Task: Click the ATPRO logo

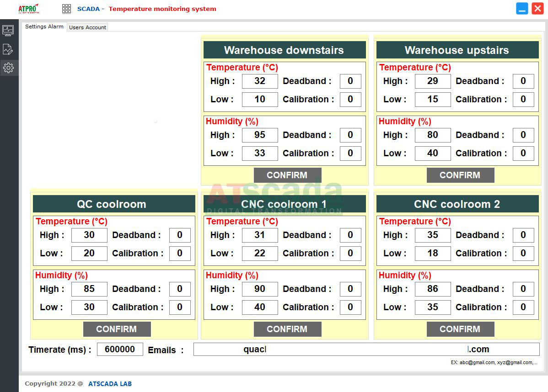Action: [x=28, y=9]
